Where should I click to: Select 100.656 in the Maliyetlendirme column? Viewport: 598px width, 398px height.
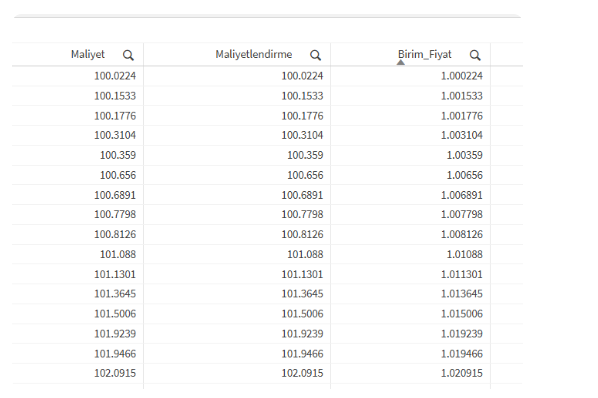click(x=305, y=175)
